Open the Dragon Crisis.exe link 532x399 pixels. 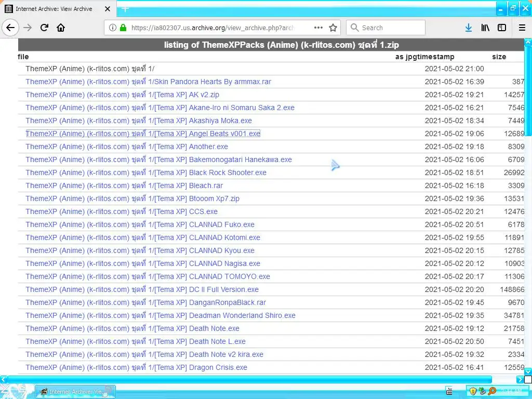coord(136,367)
